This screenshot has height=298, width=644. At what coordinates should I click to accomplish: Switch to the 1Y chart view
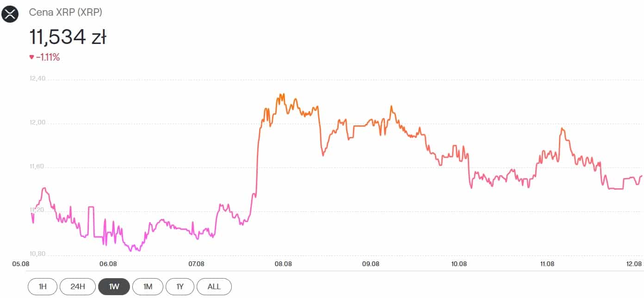point(180,286)
